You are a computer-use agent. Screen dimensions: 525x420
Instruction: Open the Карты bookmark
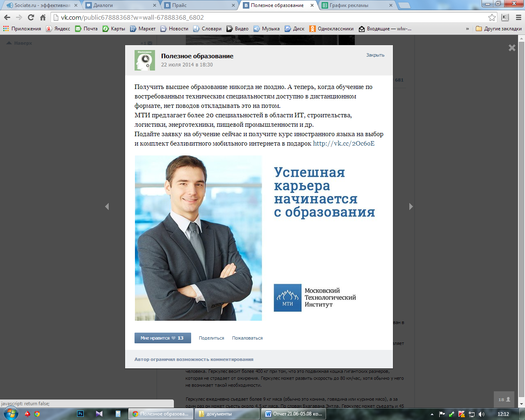click(x=114, y=29)
